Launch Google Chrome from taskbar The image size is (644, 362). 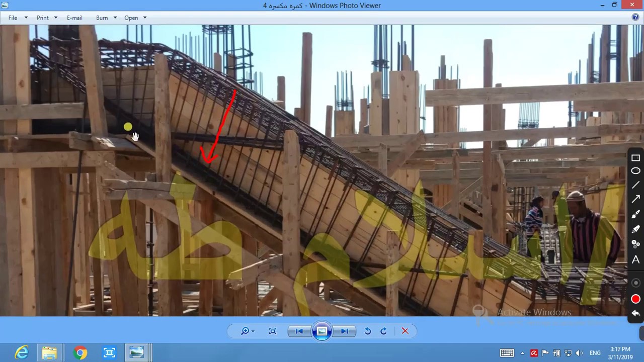80,353
